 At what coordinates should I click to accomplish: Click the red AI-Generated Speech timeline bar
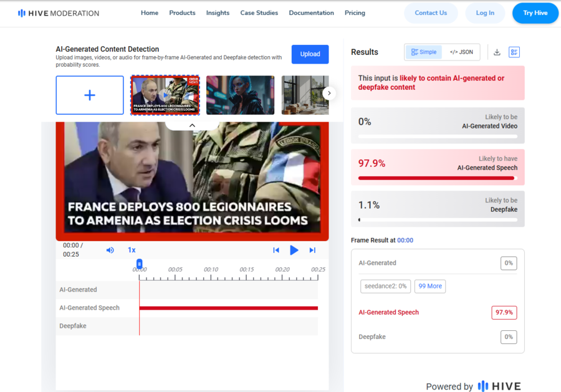[229, 308]
